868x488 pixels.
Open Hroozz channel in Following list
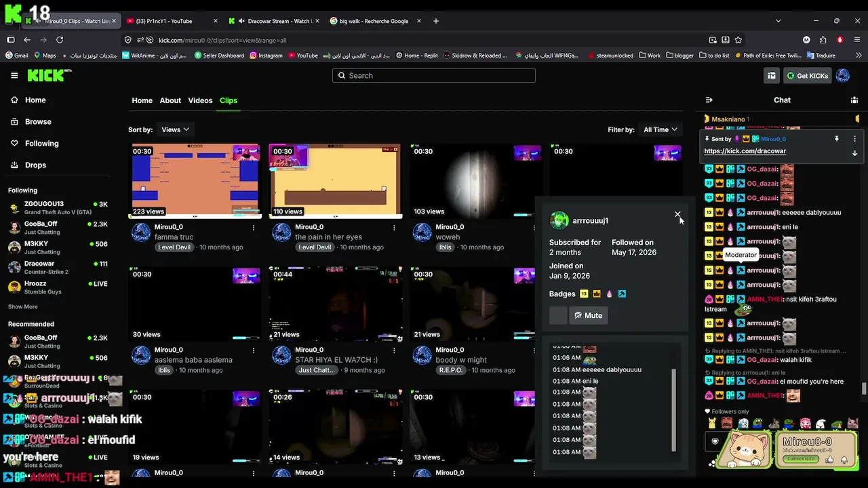(x=58, y=287)
